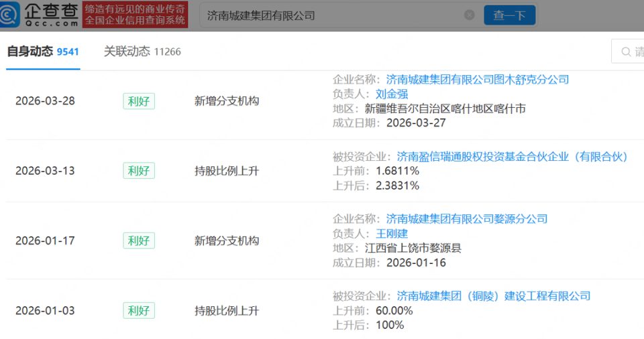Open 济南城建集团有限公司图木舒克分公司 link
The height and width of the screenshot is (339, 644).
point(477,79)
